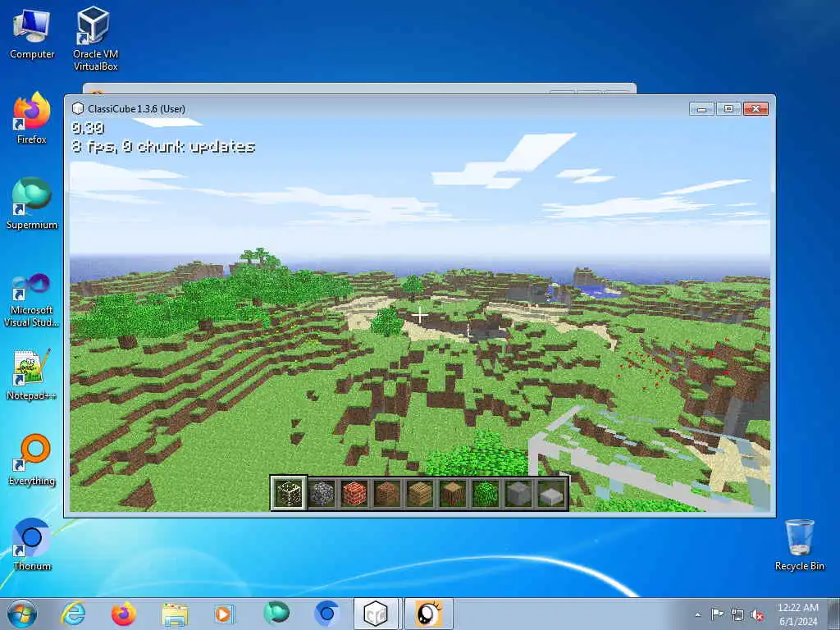Open the network tray icon
The height and width of the screenshot is (630, 840).
pos(737,615)
